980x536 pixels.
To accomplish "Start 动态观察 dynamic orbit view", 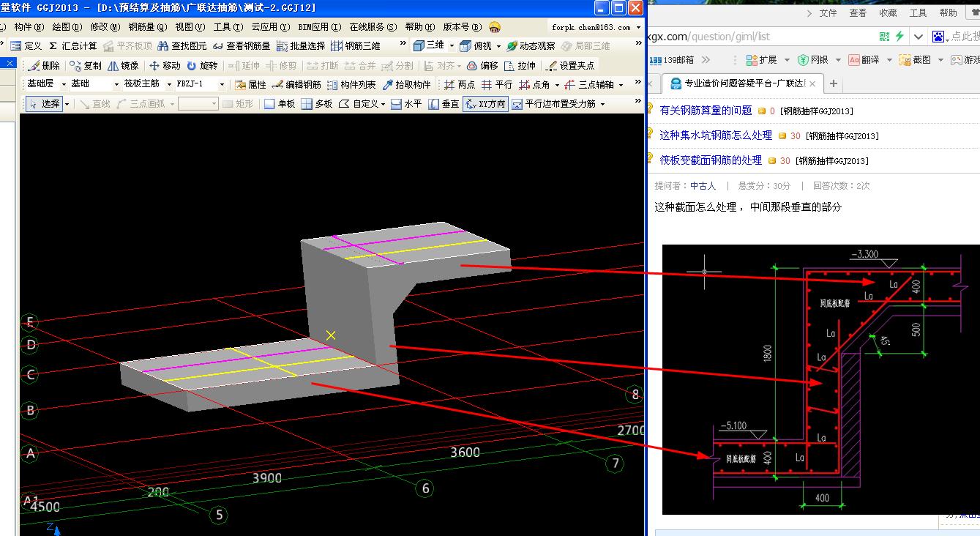I will pos(531,46).
